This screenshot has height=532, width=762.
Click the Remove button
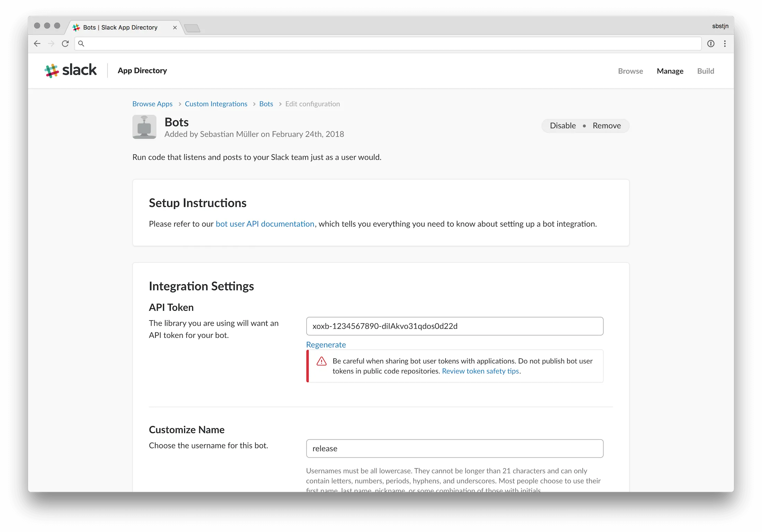pyautogui.click(x=606, y=125)
